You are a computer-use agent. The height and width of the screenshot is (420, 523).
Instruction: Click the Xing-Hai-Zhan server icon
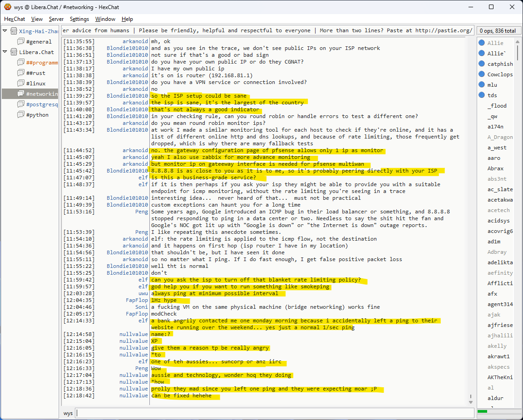point(14,31)
